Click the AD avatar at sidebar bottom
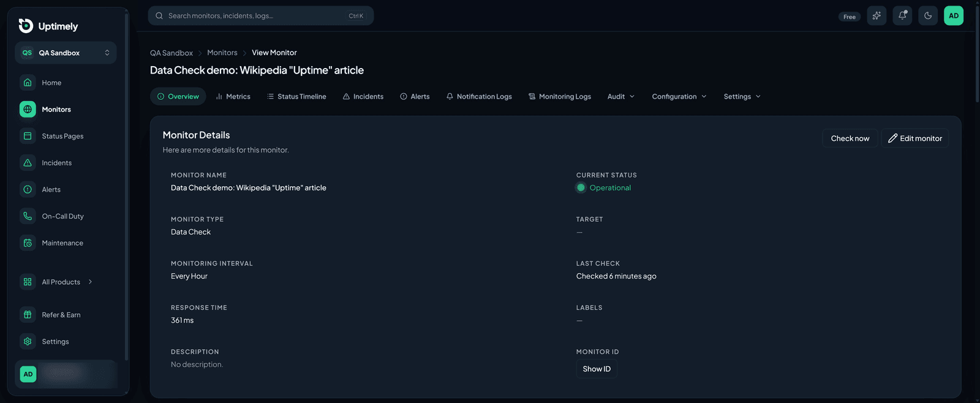Image resolution: width=980 pixels, height=403 pixels. (x=28, y=374)
